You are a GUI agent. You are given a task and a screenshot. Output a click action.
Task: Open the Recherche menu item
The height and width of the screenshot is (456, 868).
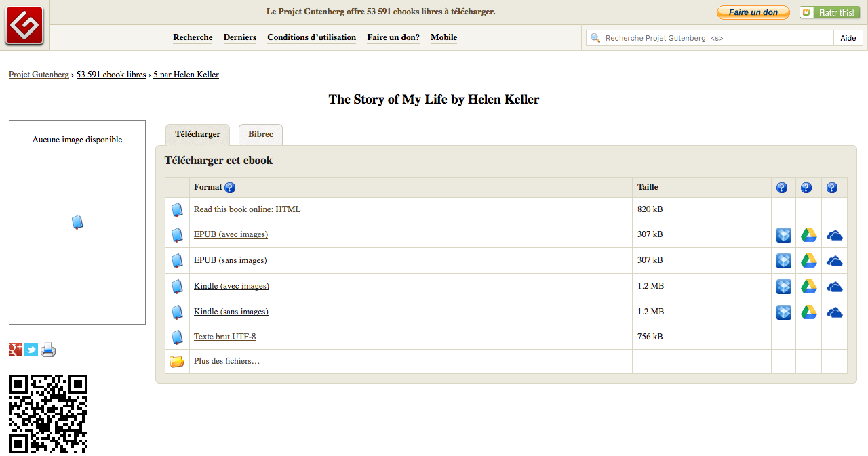pyautogui.click(x=193, y=37)
